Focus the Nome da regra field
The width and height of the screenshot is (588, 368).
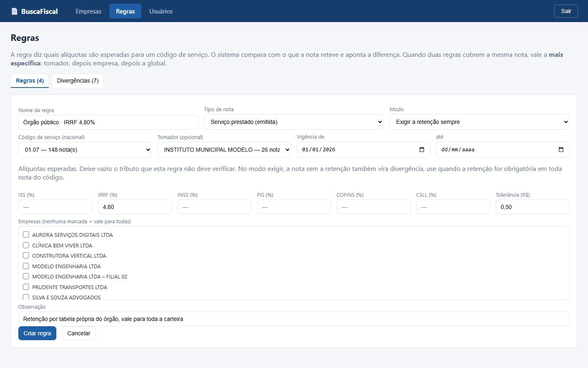(108, 122)
